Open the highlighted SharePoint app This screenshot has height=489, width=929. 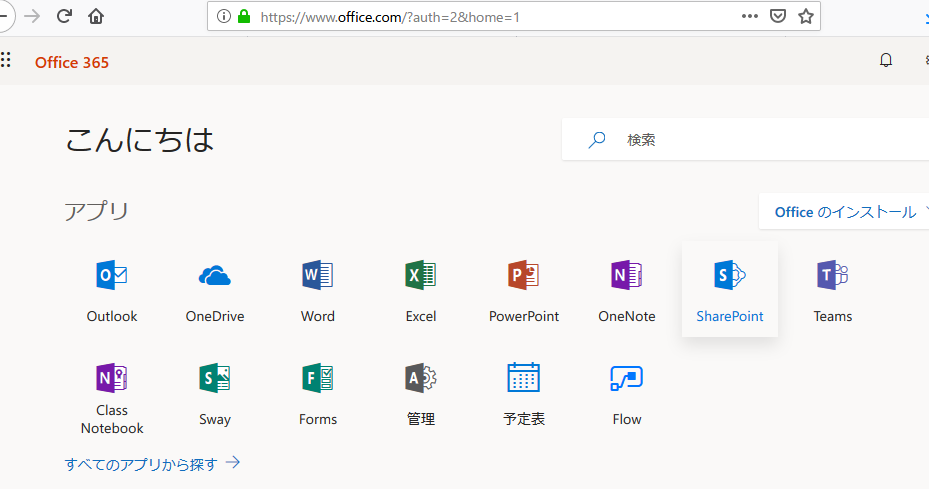coord(729,289)
